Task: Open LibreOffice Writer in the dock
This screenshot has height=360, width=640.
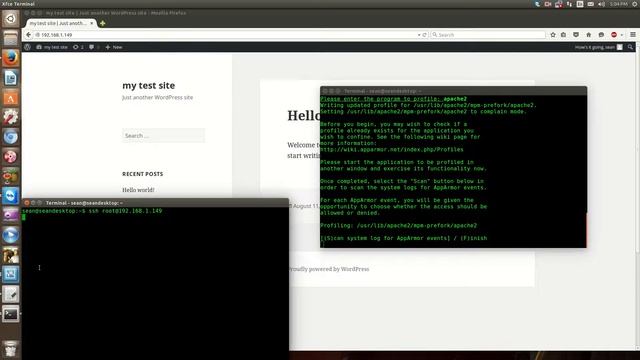Action: tap(11, 78)
